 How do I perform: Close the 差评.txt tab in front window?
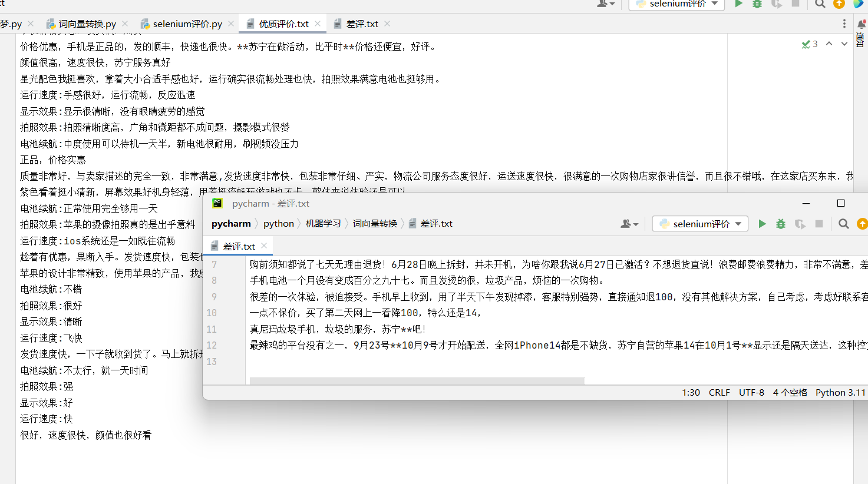coord(264,246)
